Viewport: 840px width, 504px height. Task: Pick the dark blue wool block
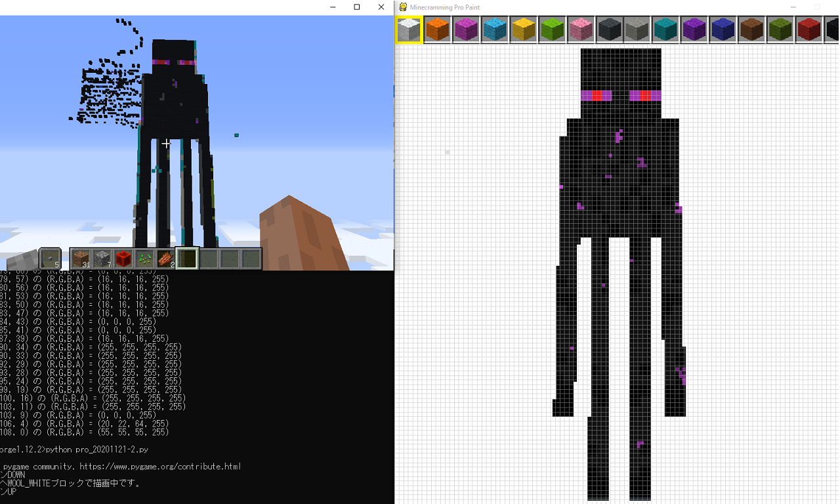[724, 30]
